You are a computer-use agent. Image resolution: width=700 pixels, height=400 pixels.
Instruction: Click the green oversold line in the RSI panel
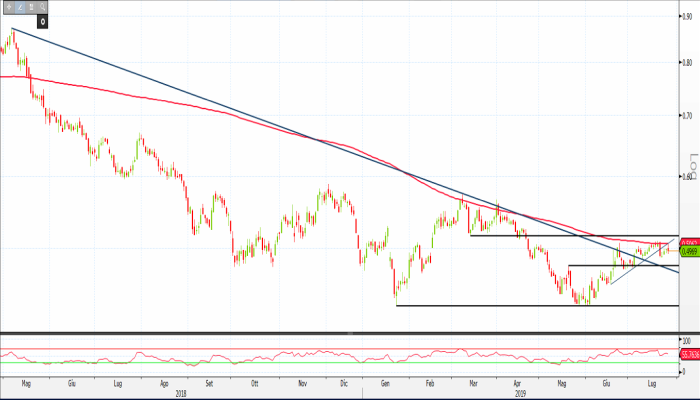coord(300,362)
